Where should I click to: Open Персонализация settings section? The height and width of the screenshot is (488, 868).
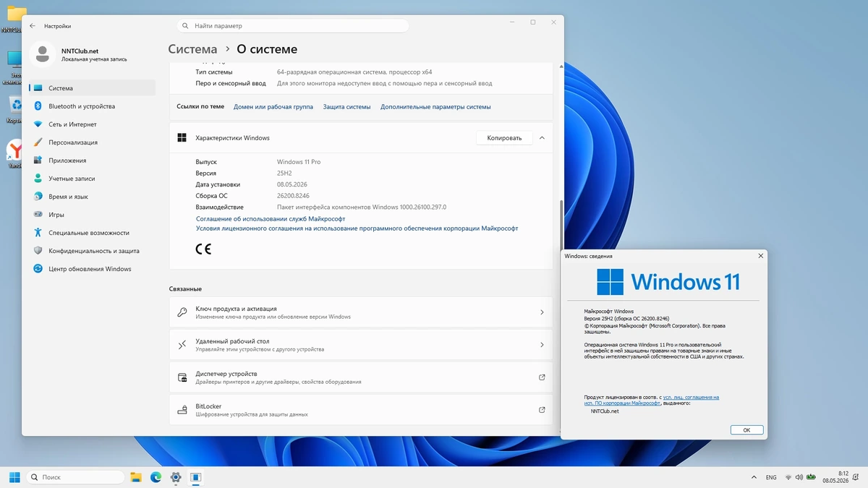click(92, 142)
